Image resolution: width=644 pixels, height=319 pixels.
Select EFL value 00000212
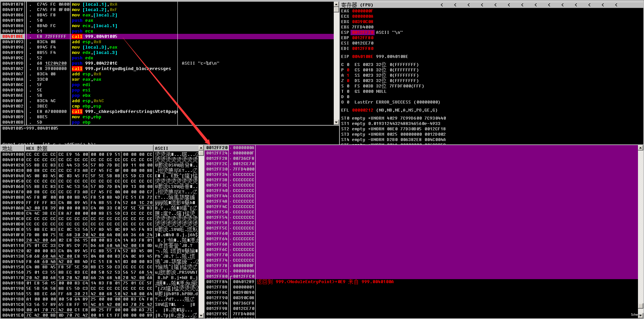pyautogui.click(x=363, y=110)
